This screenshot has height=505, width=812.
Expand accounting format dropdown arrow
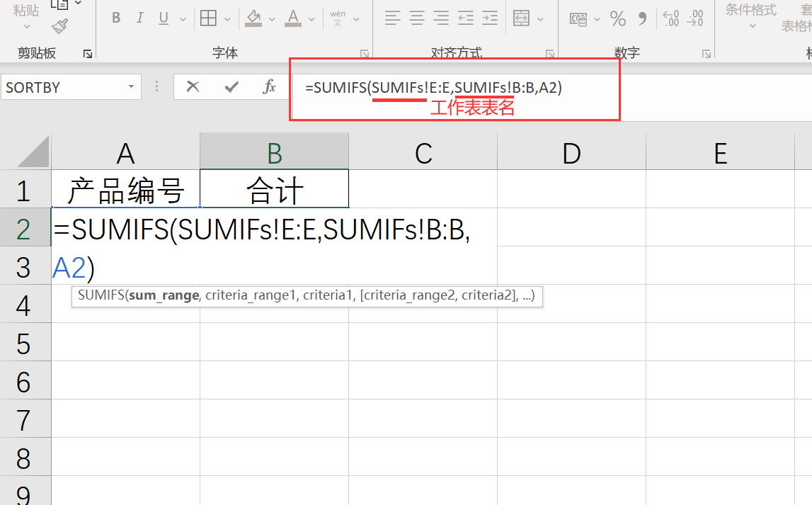[x=597, y=19]
